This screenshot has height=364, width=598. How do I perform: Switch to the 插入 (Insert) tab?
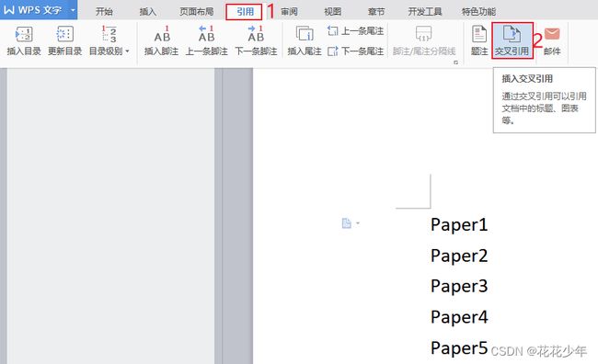click(147, 11)
